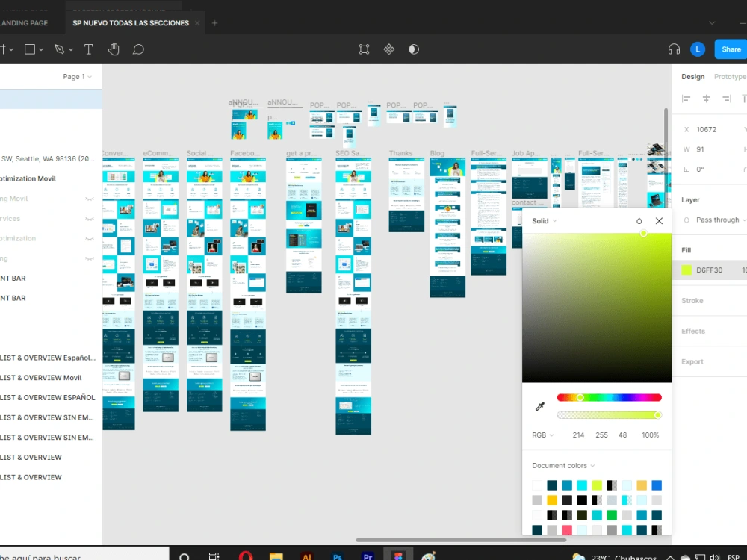
Task: Close the SP NUEVO TODAS LAS SECCIONES tab
Action: (x=197, y=23)
